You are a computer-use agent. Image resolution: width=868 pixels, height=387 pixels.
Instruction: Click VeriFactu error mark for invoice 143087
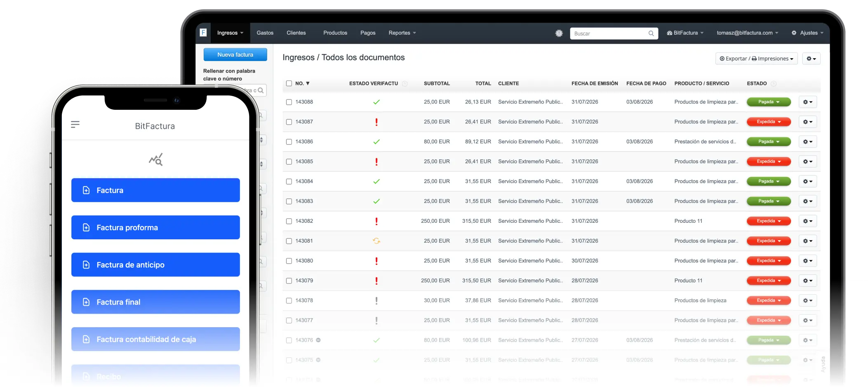click(376, 122)
